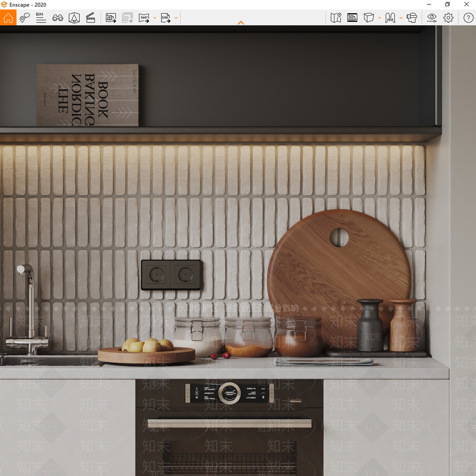Click the single image export icon
Screen dimensions: 476x476
(x=111, y=18)
